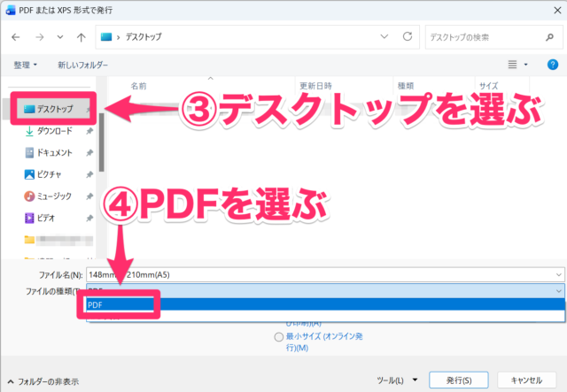Collapse the ファイルの種類 dropdown
Screen dimensions: 567x392
tap(557, 290)
